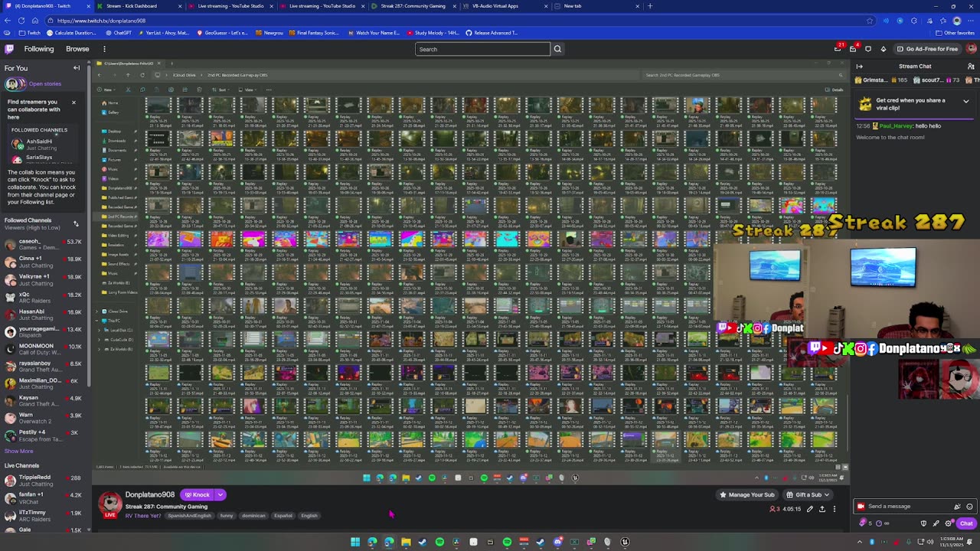Click the Get Bits diamond icon

point(883,49)
